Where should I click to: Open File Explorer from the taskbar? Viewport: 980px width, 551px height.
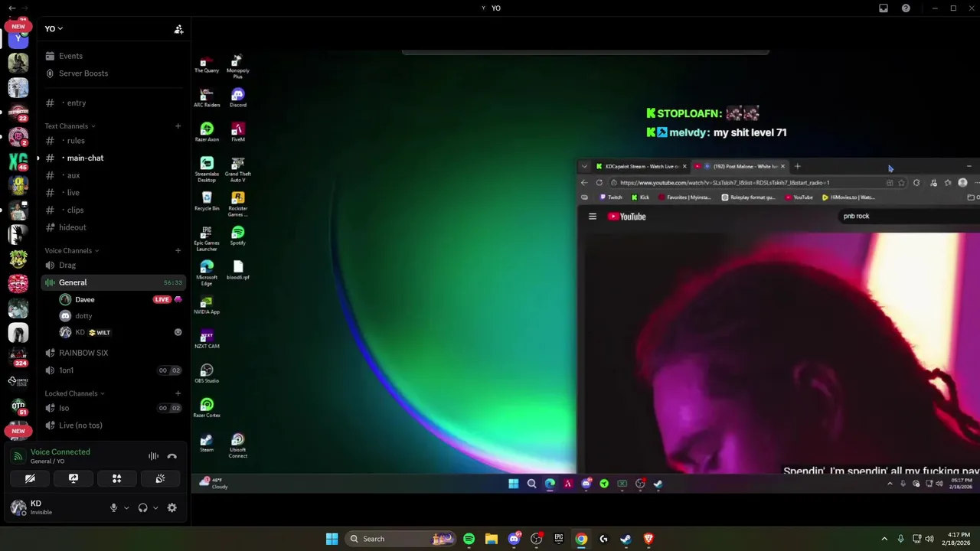click(x=491, y=539)
